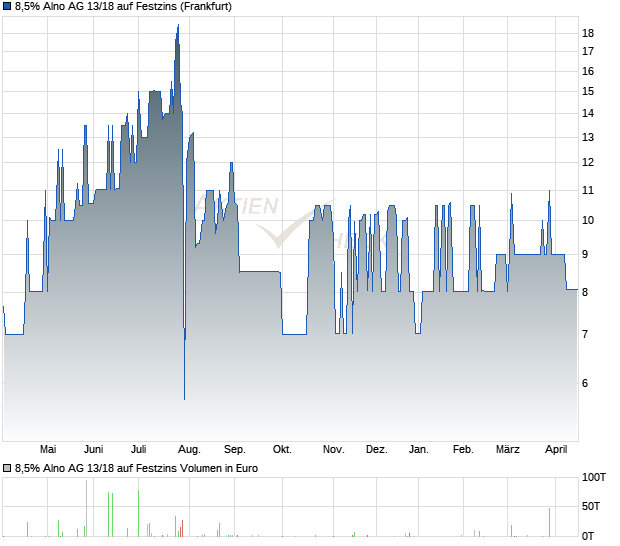Screen dimensions: 620x546
Task: Click the tall green volume bar at Juli
Action: [x=138, y=513]
